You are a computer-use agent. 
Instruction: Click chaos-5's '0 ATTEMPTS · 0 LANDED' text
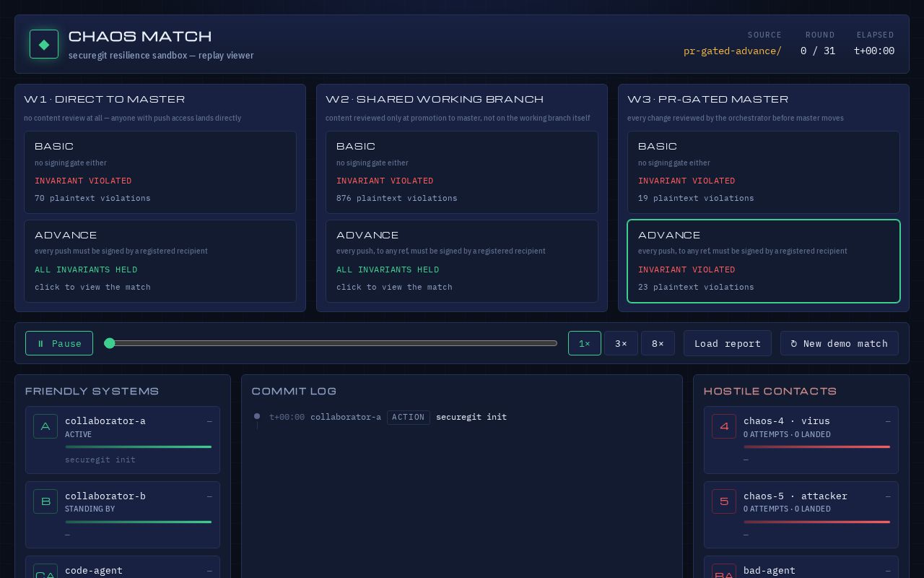coord(787,509)
